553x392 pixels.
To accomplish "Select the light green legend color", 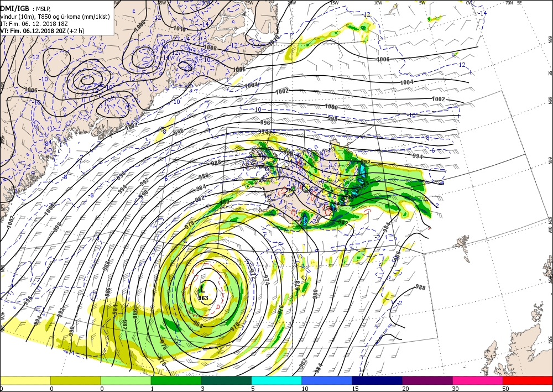I will coord(126,380).
